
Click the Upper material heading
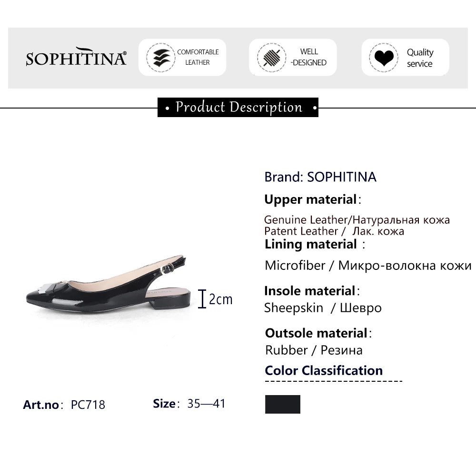[x=313, y=200]
